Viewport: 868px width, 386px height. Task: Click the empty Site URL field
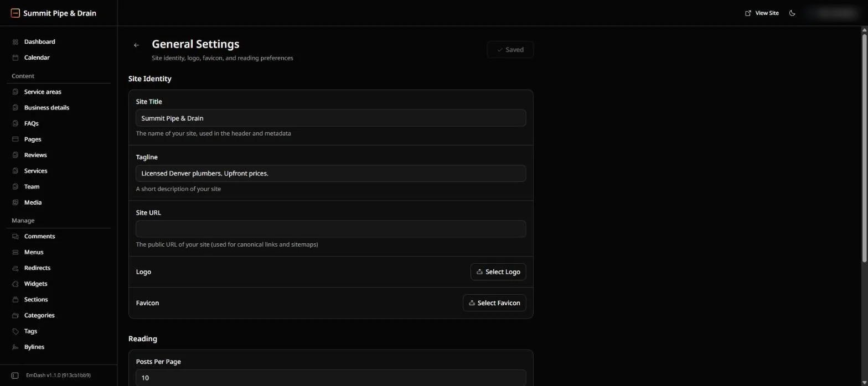(330, 229)
